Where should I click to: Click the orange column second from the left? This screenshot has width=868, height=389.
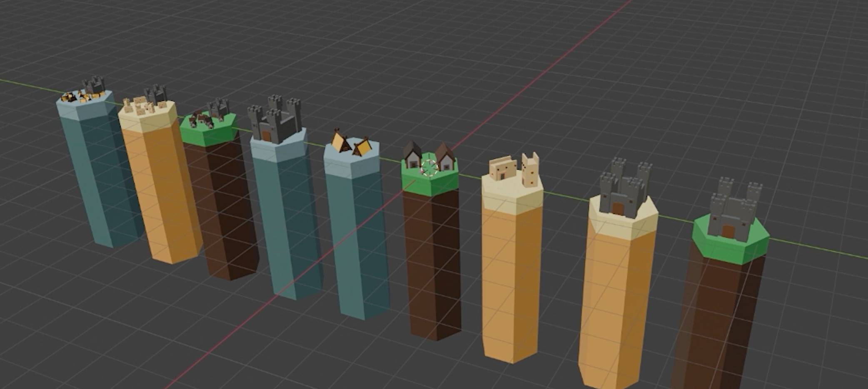[x=162, y=191]
